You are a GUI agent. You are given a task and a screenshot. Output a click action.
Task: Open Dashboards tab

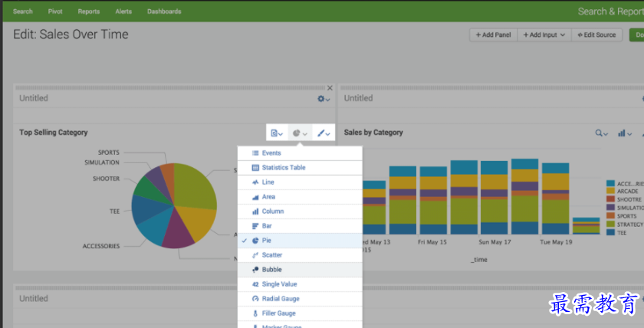[x=164, y=11]
